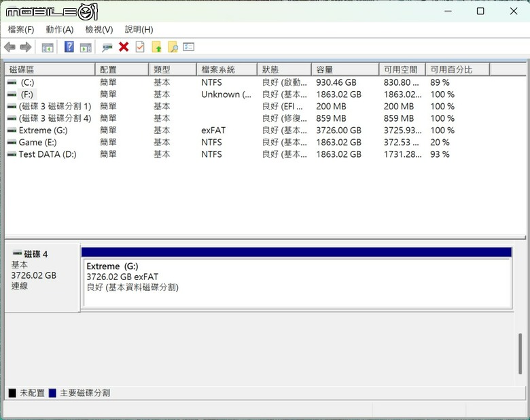530x420 pixels.
Task: Click the folder with magnifier search icon
Action: pos(173,47)
